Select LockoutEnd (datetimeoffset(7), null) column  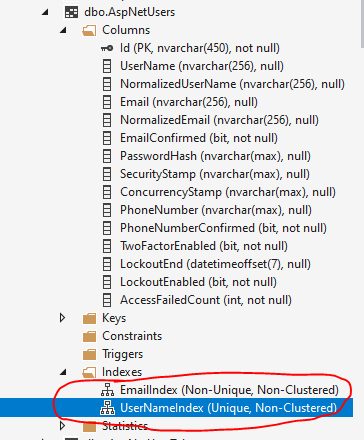tap(215, 264)
